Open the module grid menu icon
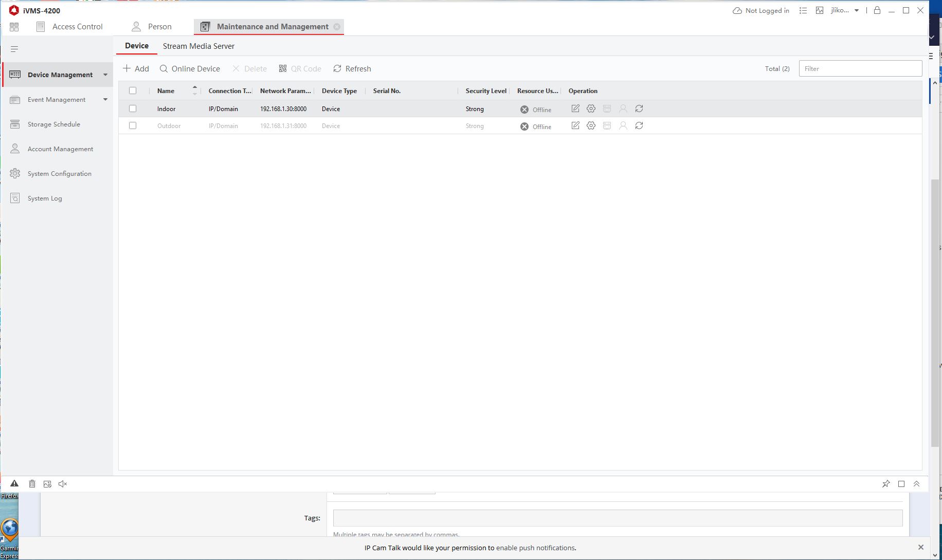 coord(14,27)
